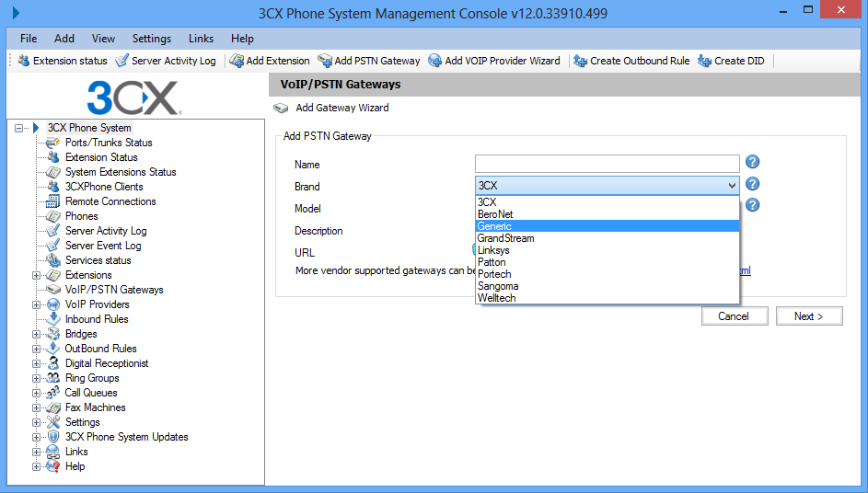
Task: Click the Fax Machines icon
Action: click(53, 407)
